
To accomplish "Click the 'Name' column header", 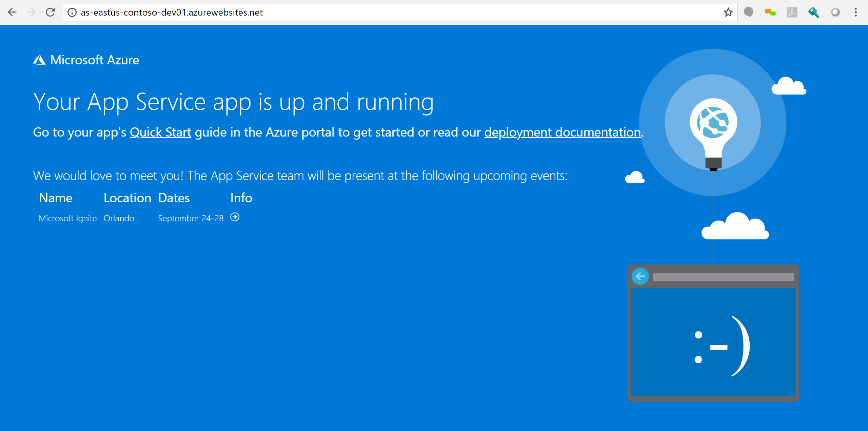I will coord(56,198).
